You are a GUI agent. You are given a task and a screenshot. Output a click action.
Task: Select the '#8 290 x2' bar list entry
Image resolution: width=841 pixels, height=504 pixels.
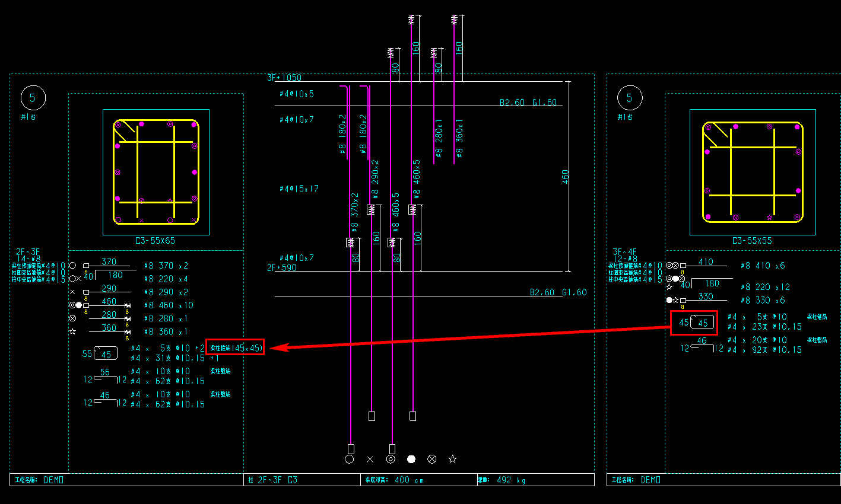[x=166, y=292]
